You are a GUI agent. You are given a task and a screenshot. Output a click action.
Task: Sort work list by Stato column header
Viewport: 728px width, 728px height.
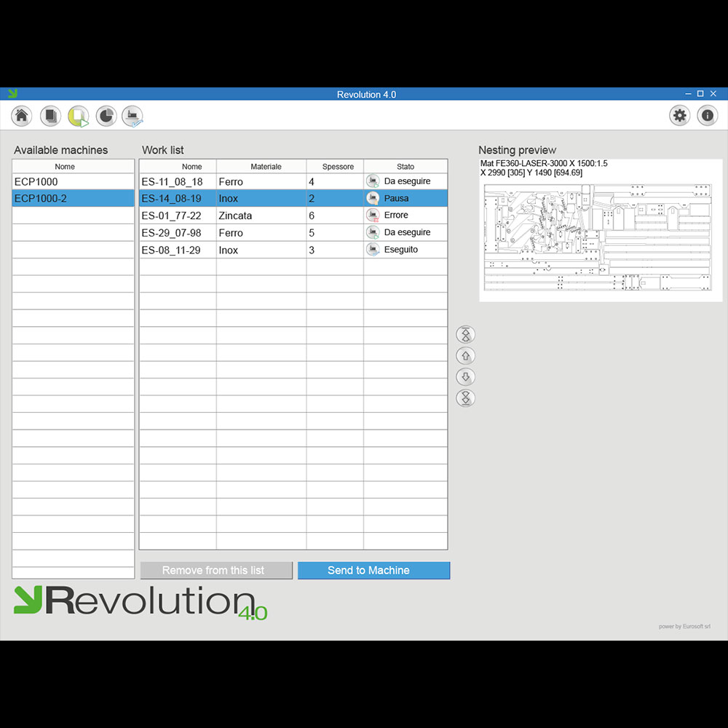(x=405, y=166)
